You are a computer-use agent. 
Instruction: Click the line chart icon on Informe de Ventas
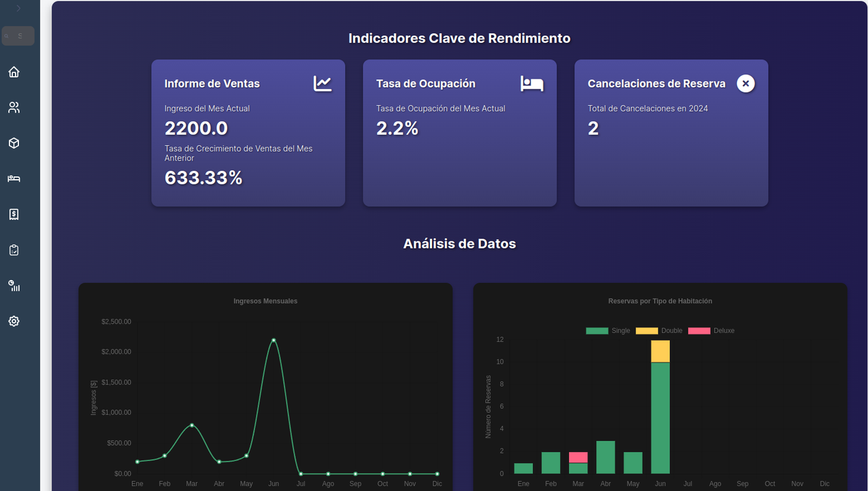click(323, 83)
